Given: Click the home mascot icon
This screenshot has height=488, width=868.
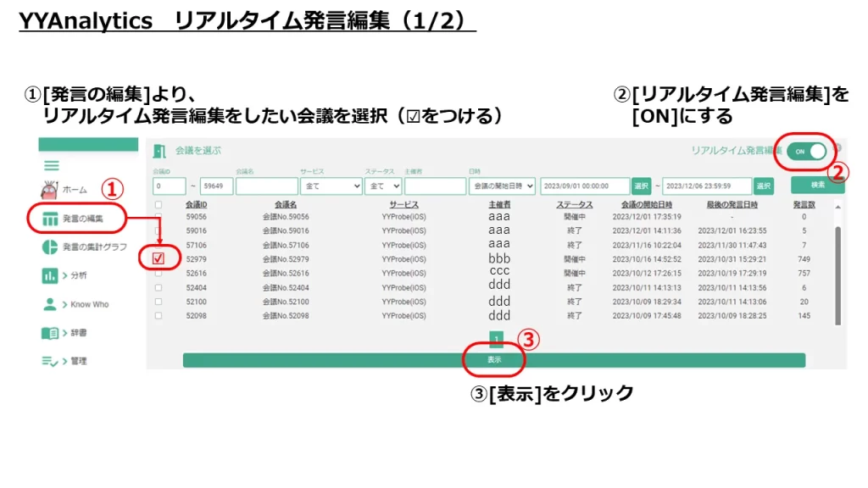Looking at the screenshot, I should click(x=49, y=189).
